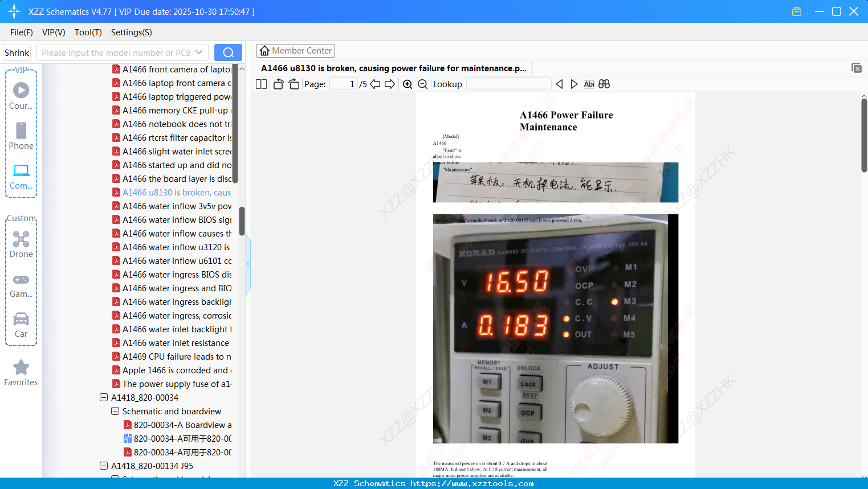Open the Game console category
The height and width of the screenshot is (489, 868).
21,286
